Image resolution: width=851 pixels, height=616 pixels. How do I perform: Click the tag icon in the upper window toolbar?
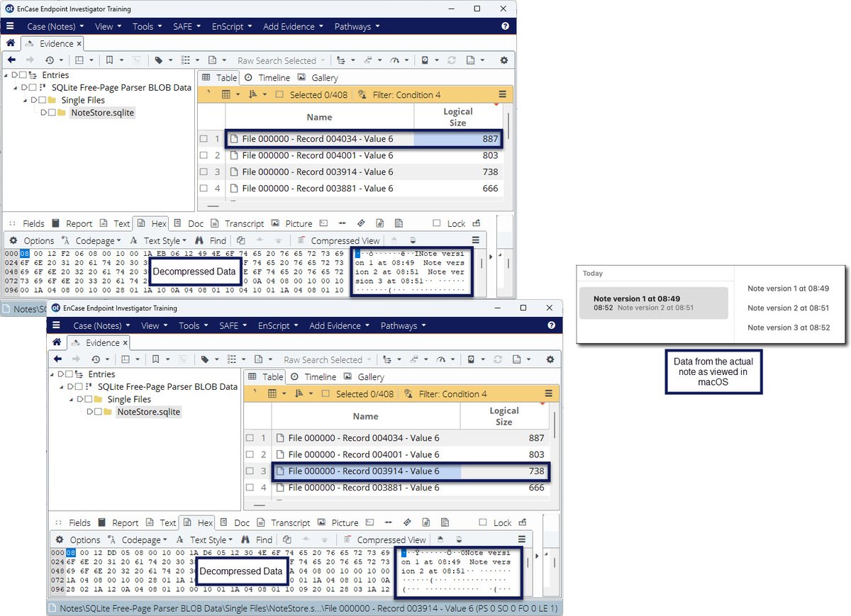pyautogui.click(x=159, y=61)
